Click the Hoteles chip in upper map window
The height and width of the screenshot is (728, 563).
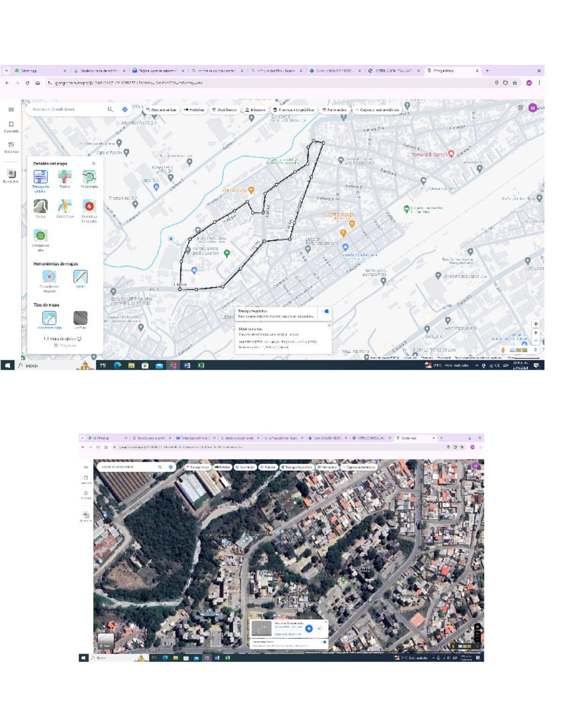click(x=194, y=110)
